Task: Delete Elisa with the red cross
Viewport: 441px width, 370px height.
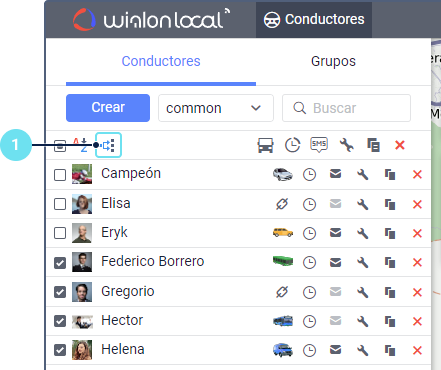Action: [417, 204]
